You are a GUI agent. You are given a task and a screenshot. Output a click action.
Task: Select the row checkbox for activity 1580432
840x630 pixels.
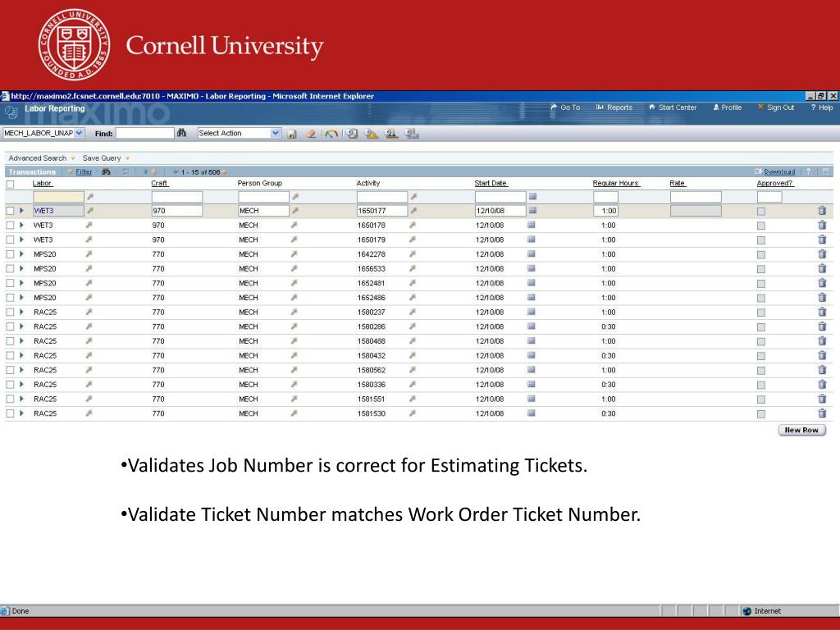[x=10, y=356]
